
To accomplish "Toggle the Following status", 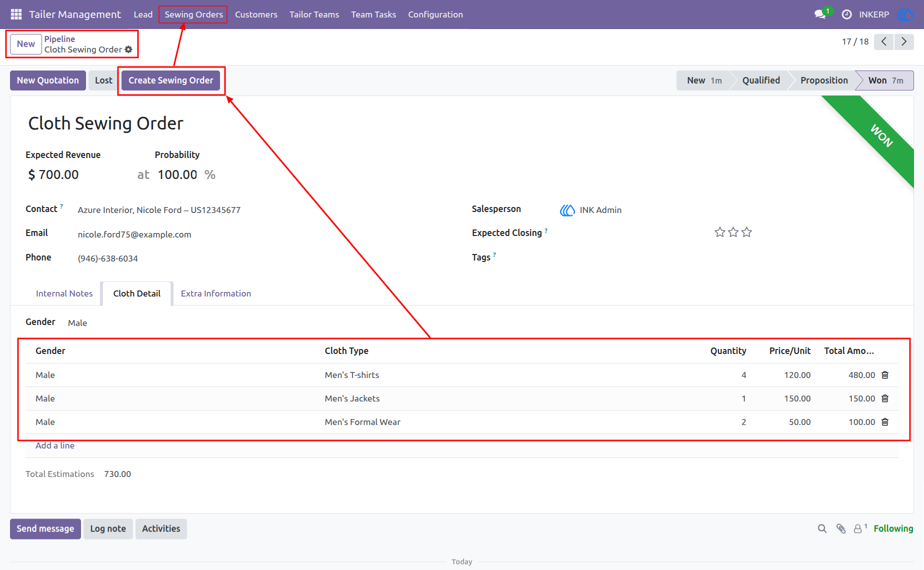I will [893, 528].
